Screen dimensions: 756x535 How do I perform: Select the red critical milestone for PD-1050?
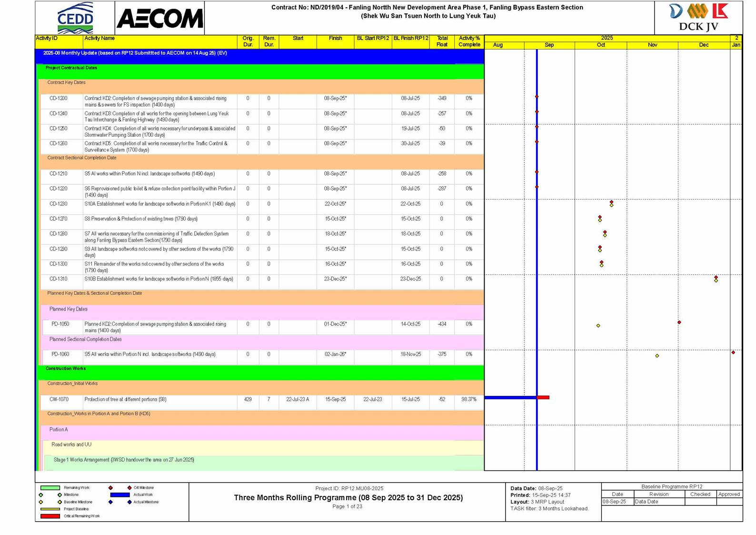click(679, 323)
